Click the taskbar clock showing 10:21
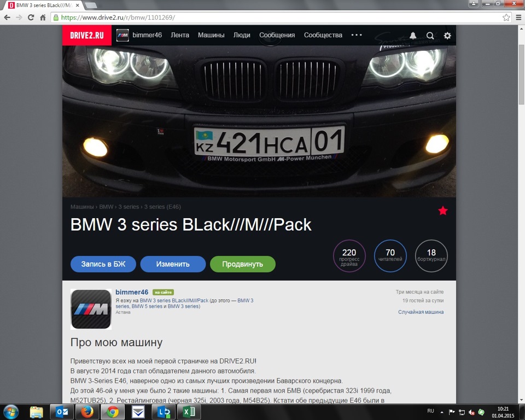This screenshot has width=525, height=420. (x=503, y=412)
